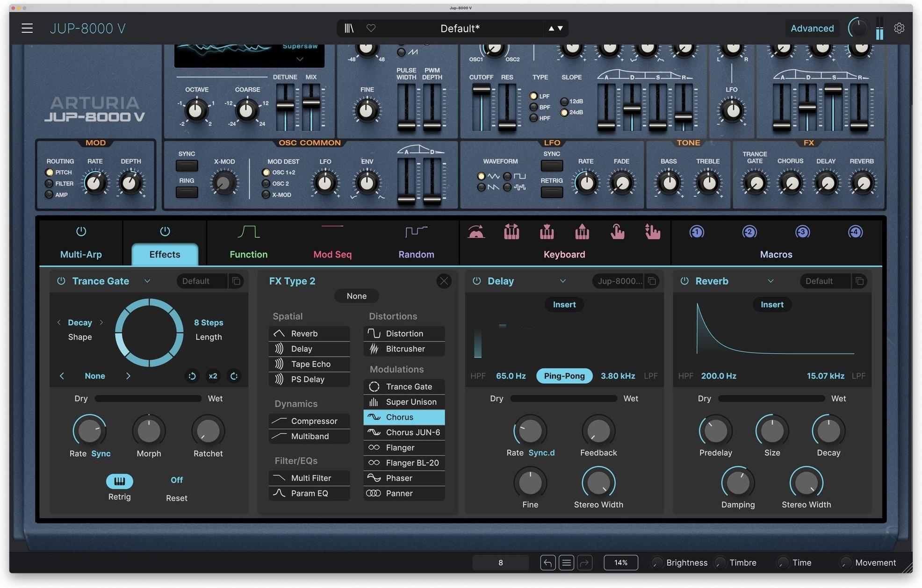Open the preset library browser icon
The height and width of the screenshot is (588, 922).
pyautogui.click(x=349, y=28)
